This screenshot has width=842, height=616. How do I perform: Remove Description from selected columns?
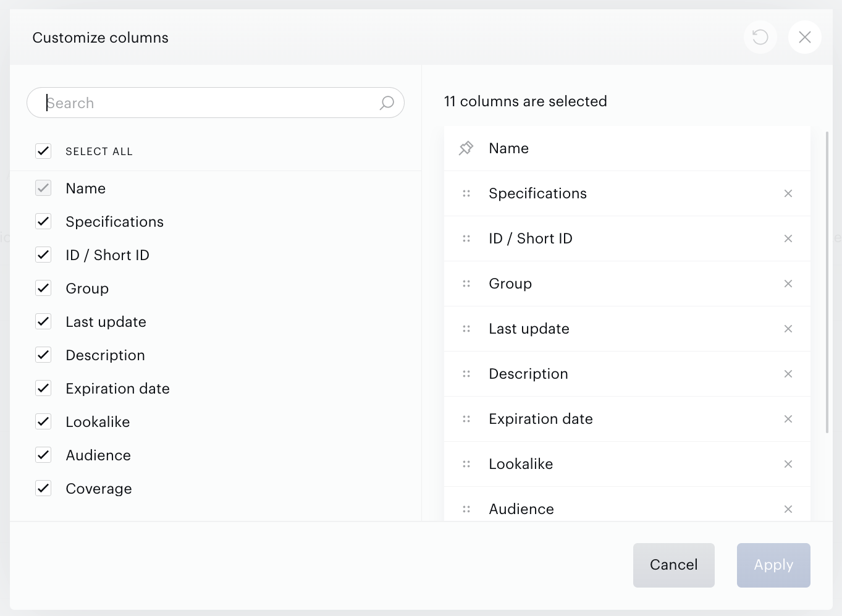pyautogui.click(x=788, y=374)
